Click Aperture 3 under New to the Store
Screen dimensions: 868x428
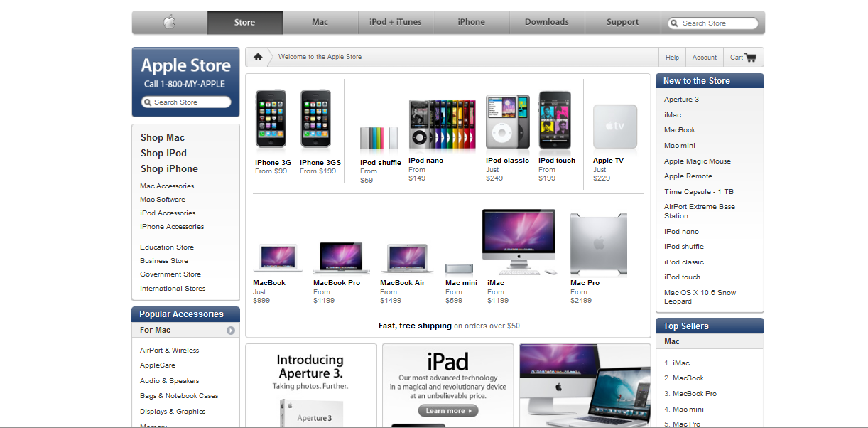coord(681,100)
